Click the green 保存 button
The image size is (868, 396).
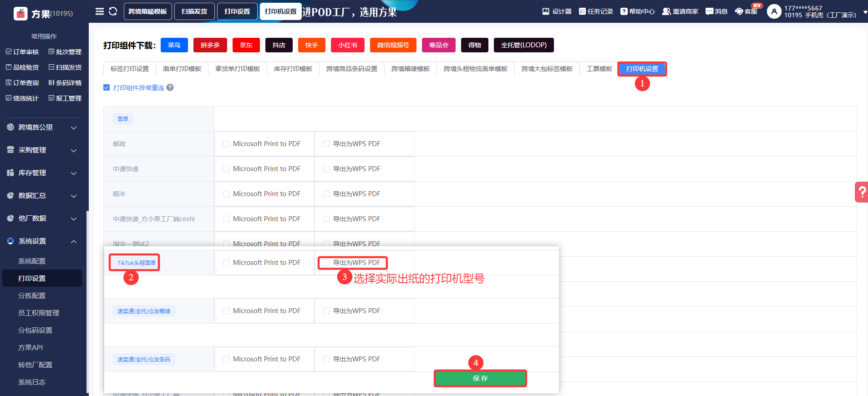point(480,378)
